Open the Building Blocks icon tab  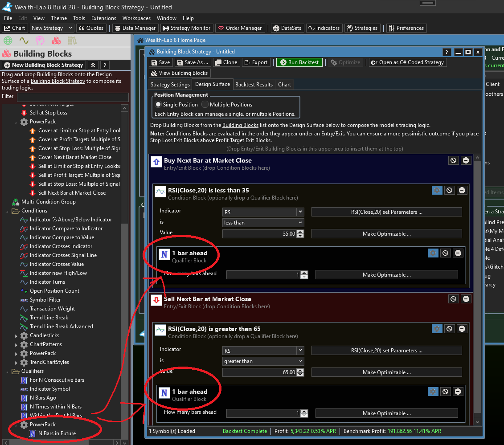[x=56, y=41]
